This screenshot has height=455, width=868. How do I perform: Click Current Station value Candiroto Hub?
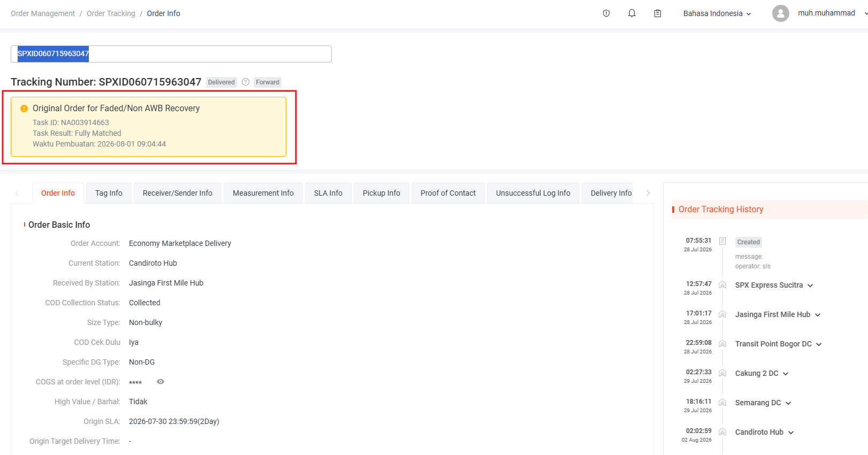pyautogui.click(x=153, y=263)
